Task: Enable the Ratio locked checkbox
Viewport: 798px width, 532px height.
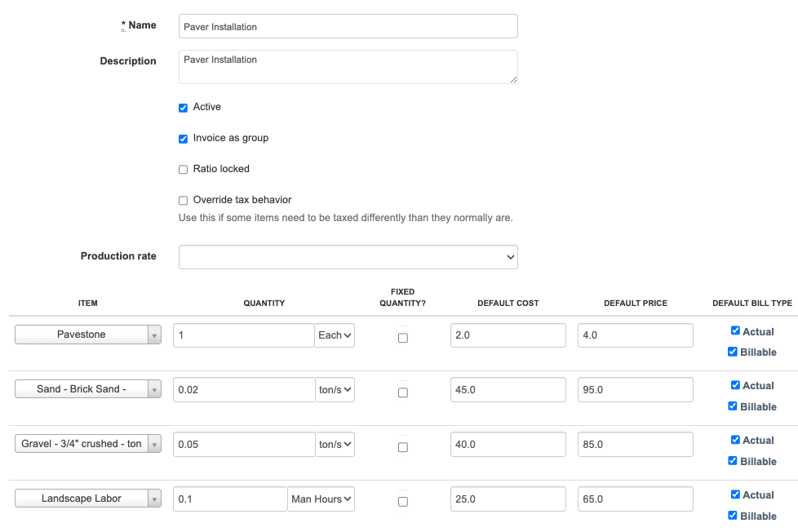Action: pos(184,170)
